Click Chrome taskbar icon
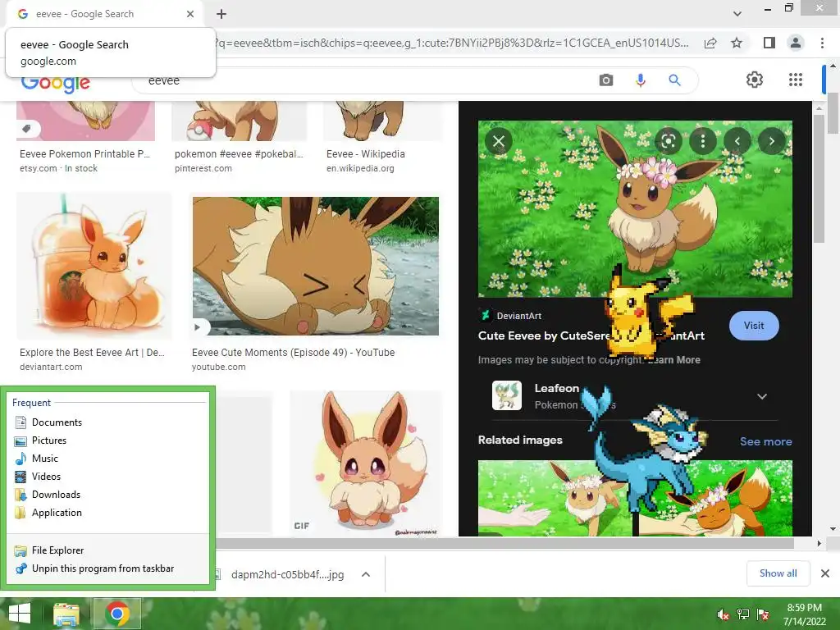The image size is (840, 630). tap(117, 614)
